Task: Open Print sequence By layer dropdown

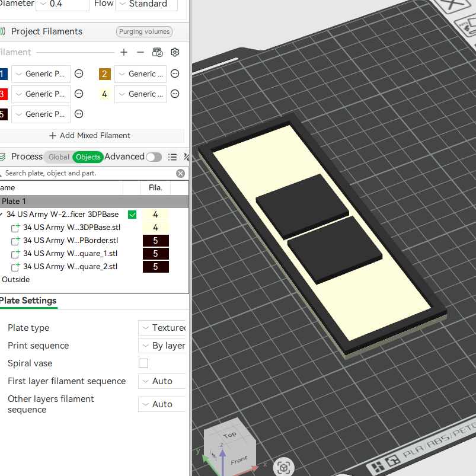Action: coord(162,346)
